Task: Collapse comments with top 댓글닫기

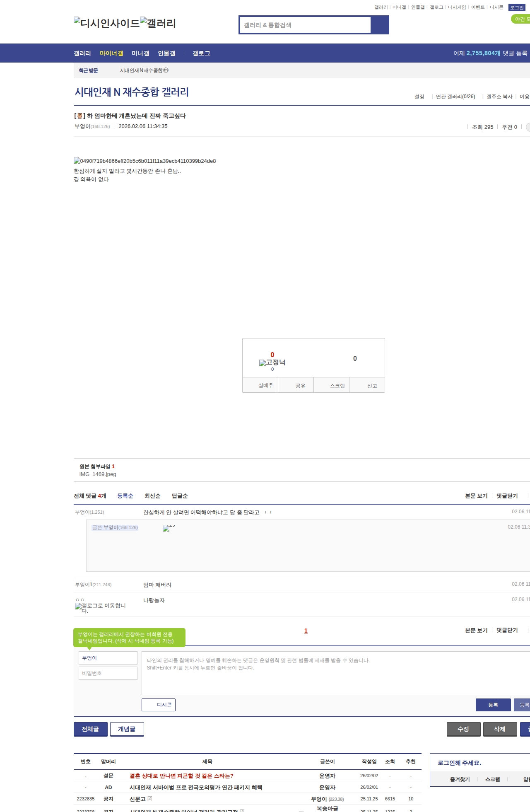Action: (x=507, y=496)
